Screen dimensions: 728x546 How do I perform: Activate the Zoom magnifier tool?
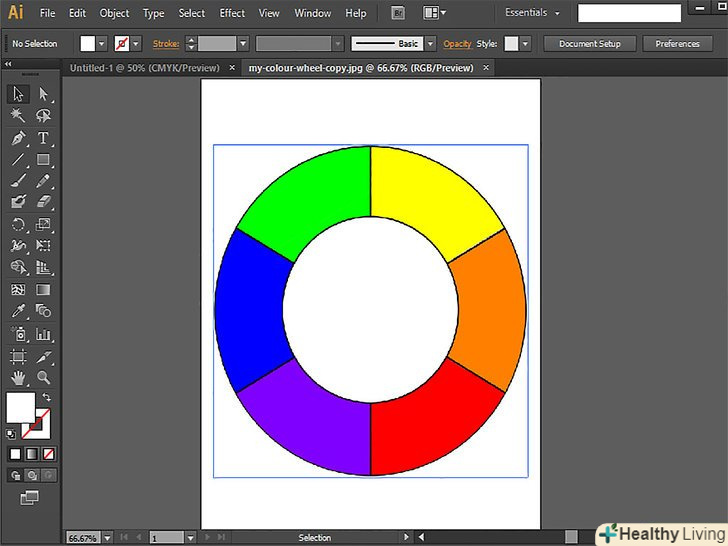click(x=43, y=378)
